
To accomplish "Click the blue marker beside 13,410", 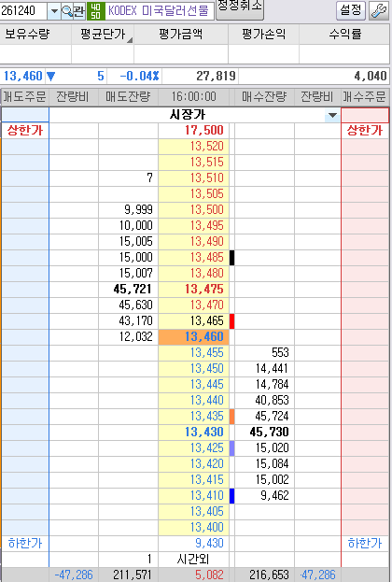I will [x=231, y=496].
